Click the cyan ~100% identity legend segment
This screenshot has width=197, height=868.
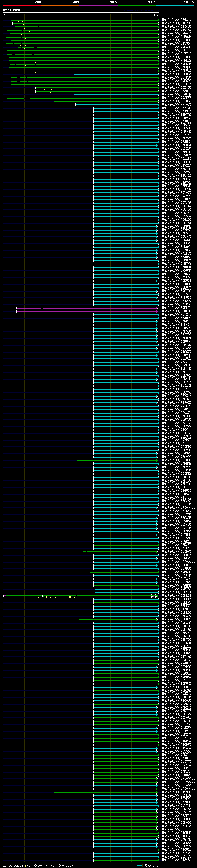pos(175,6)
